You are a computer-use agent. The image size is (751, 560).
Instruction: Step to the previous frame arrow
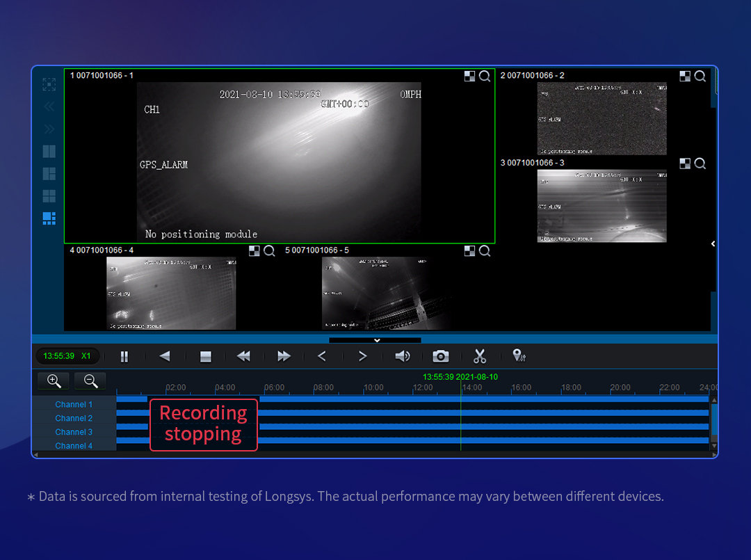[x=322, y=356]
